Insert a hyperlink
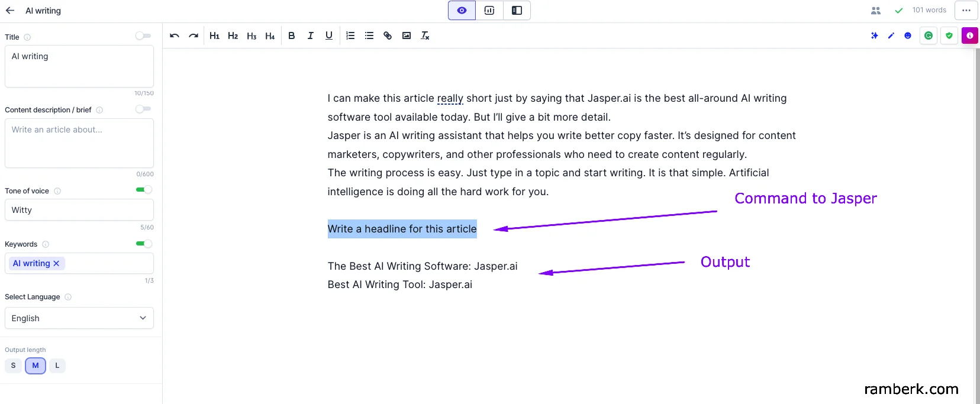Image resolution: width=980 pixels, height=404 pixels. click(388, 36)
